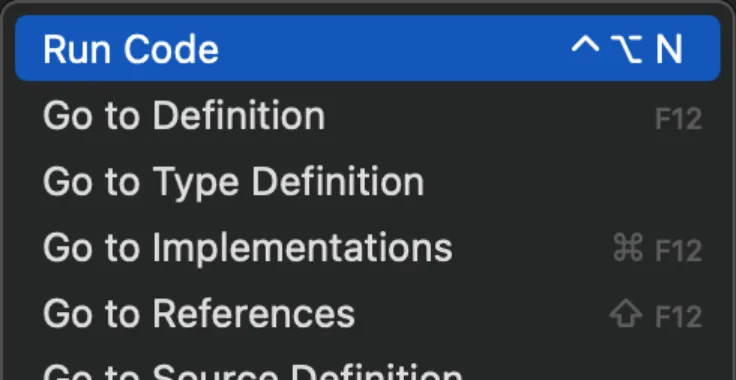Click the F12 label after the Command symbol

(678, 250)
